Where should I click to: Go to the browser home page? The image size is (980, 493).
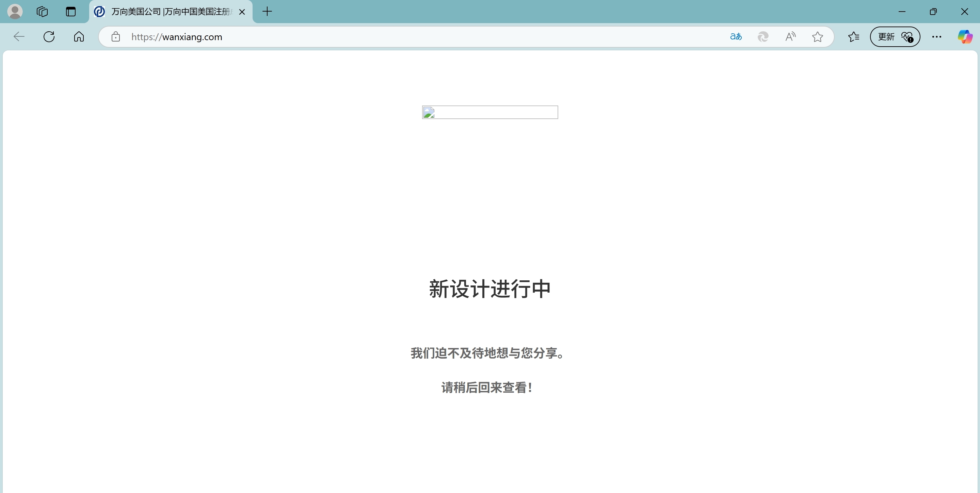79,36
